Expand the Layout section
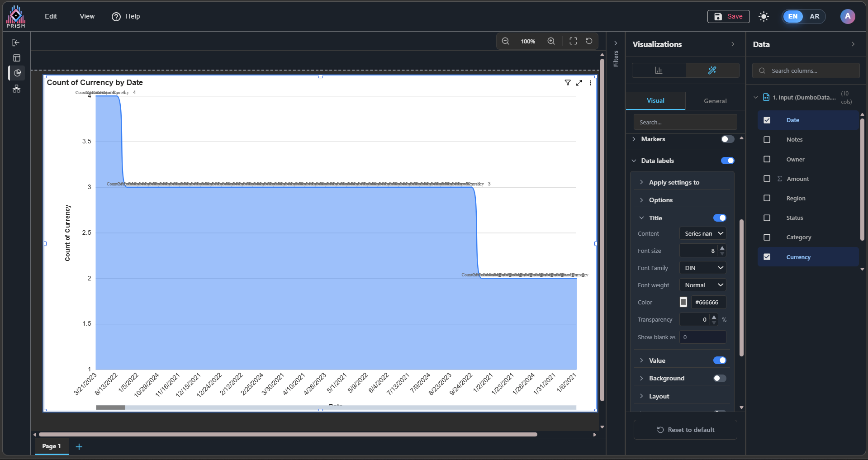The width and height of the screenshot is (868, 460). (659, 396)
